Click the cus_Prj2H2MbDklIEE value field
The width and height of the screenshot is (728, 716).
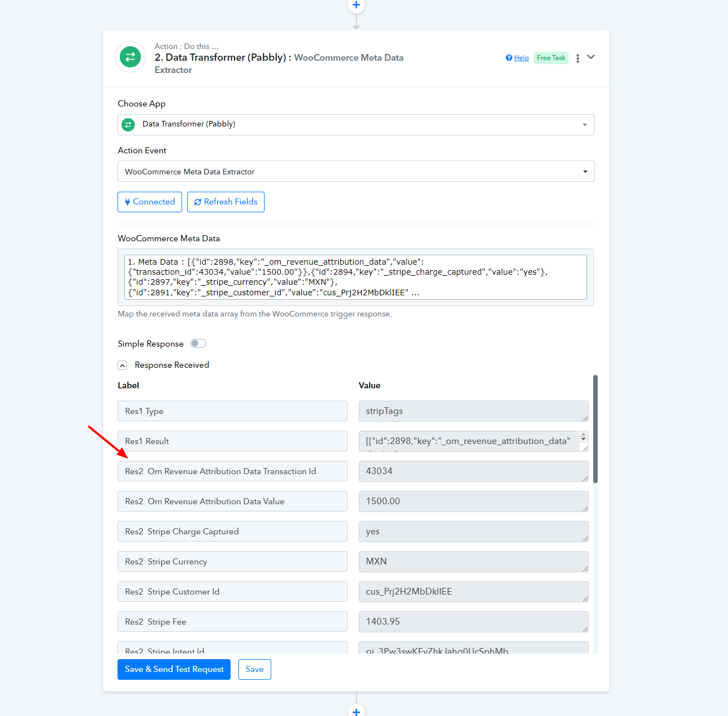click(473, 592)
